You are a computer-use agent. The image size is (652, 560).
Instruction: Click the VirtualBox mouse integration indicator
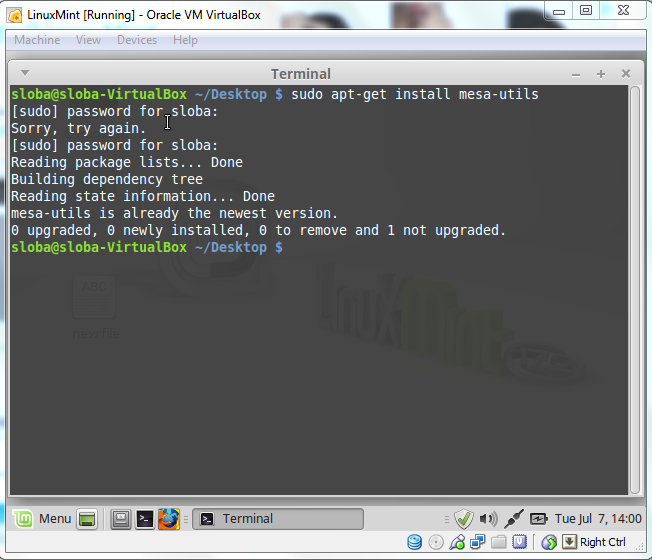[x=549, y=542]
